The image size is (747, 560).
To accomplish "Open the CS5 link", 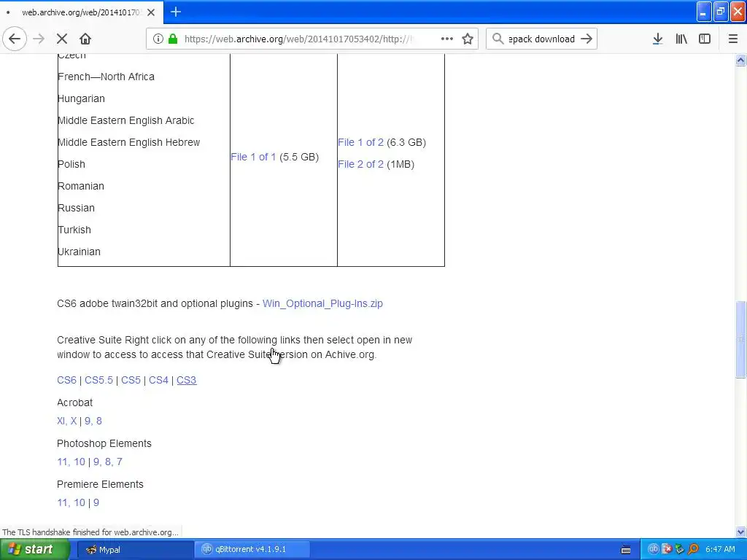I will click(131, 380).
